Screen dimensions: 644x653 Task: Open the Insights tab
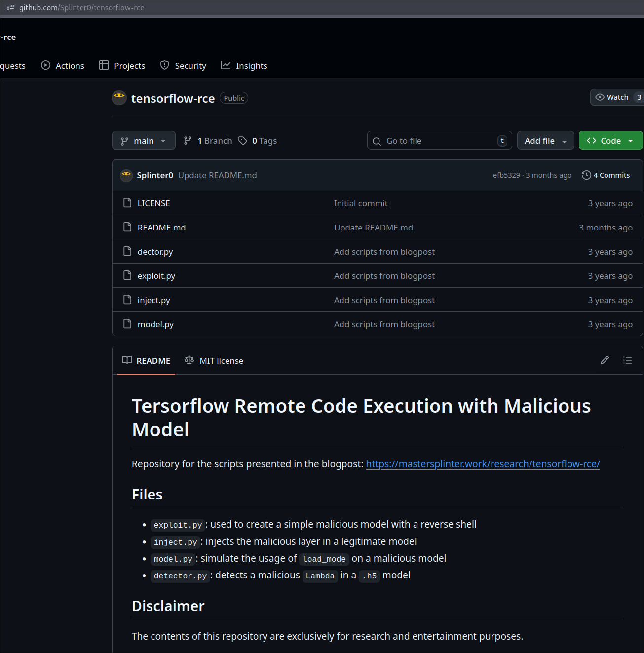[244, 66]
